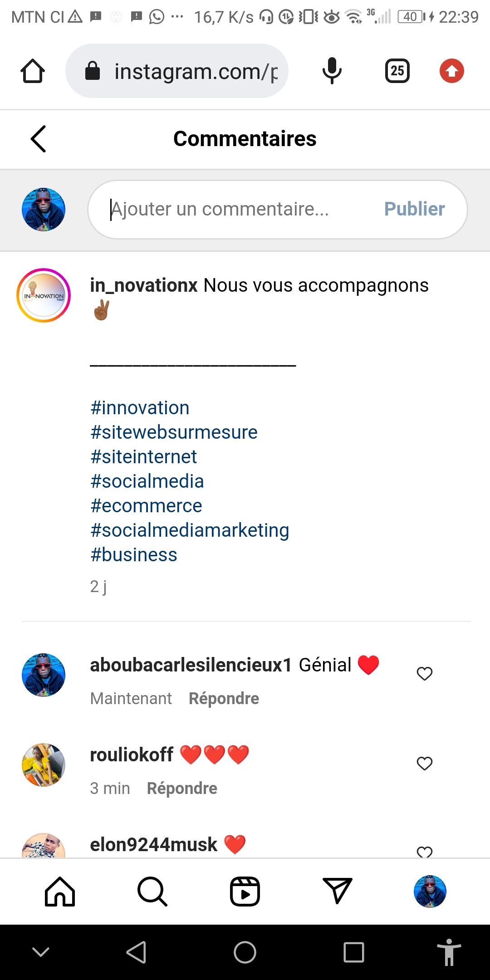
Task: Tap the red browser update arrow icon
Action: click(x=451, y=71)
